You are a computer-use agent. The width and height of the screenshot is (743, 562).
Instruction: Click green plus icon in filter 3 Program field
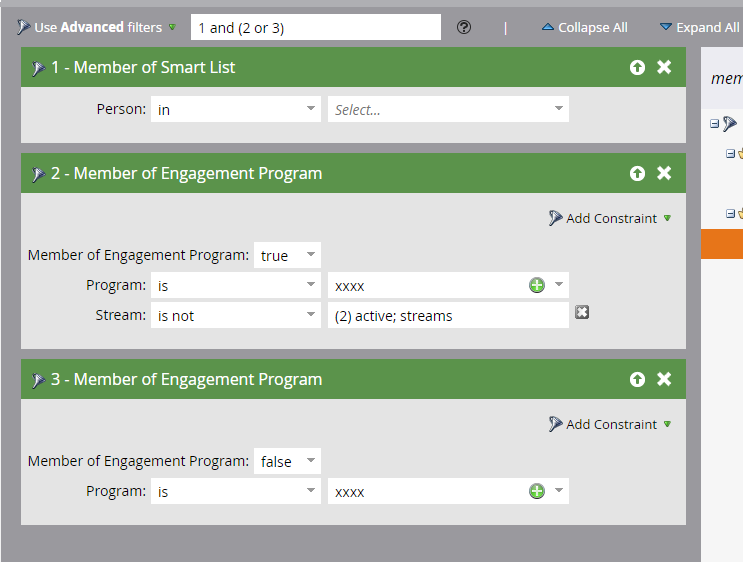point(537,491)
